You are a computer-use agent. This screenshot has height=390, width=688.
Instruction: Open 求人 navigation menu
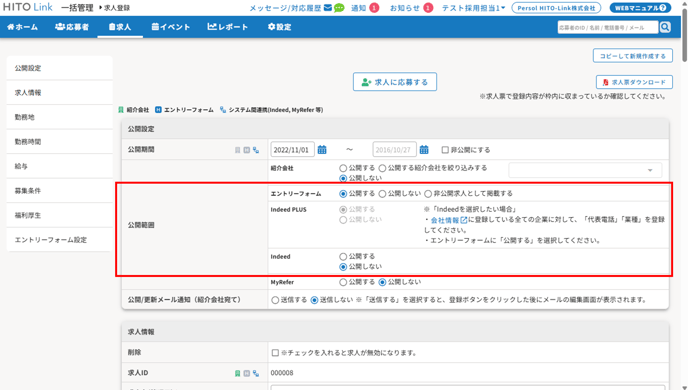(x=120, y=27)
